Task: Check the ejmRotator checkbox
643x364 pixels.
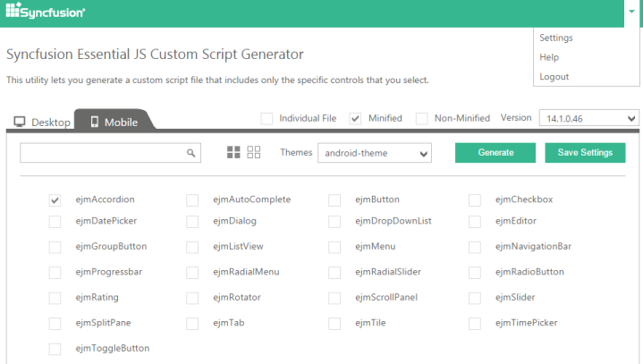Action: pyautogui.click(x=192, y=298)
